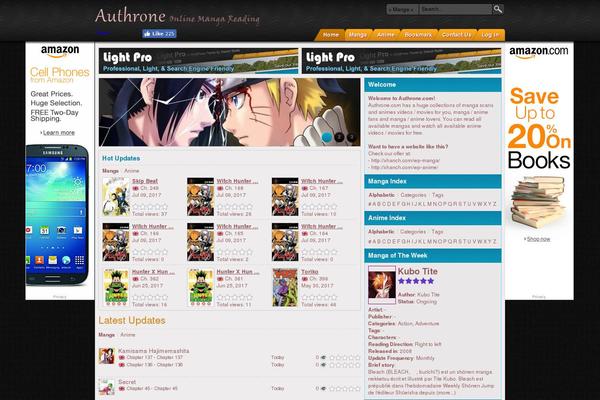Click the amazon.com logo in Books ad

point(538,52)
